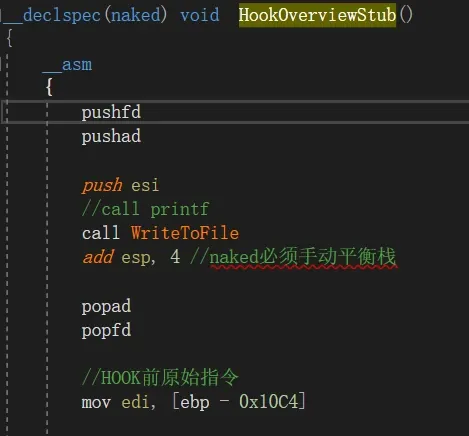
Task: Place cursor on the pushad instruction
Action: pos(111,136)
